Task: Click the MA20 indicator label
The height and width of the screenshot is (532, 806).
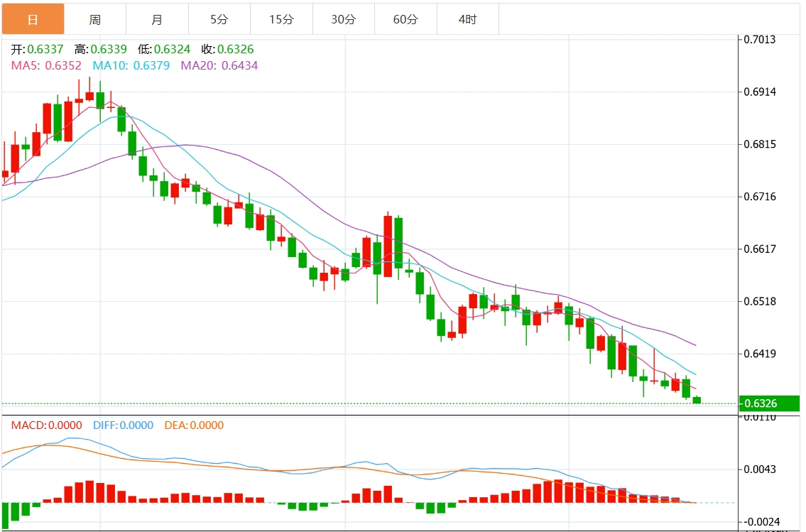Action: pyautogui.click(x=219, y=66)
